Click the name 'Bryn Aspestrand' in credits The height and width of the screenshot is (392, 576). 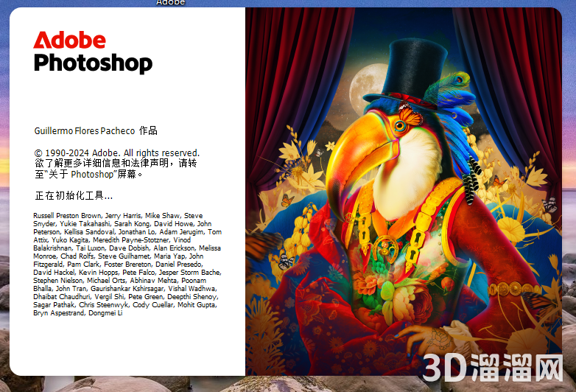click(59, 313)
